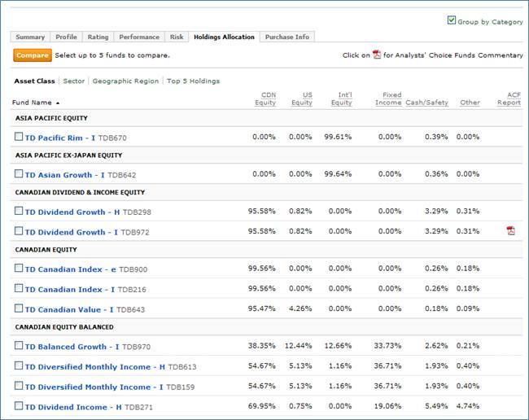The image size is (529, 420).
Task: Select TD Canadian Index - I checkbox
Action: [x=19, y=288]
